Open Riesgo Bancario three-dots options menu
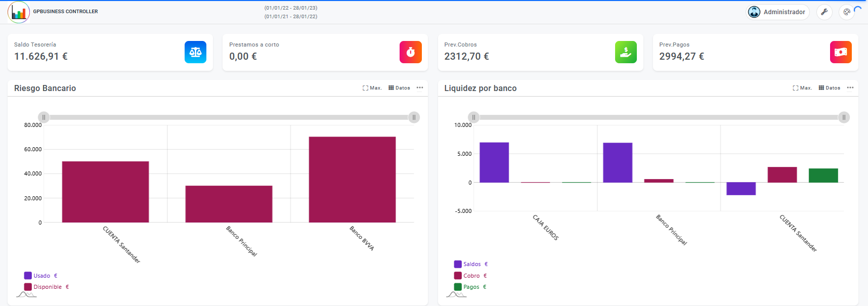The height and width of the screenshot is (306, 868). pos(420,88)
